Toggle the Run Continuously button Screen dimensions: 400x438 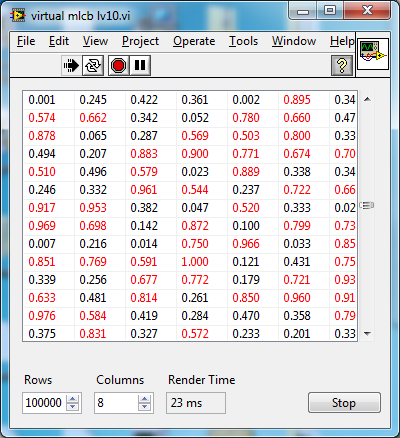(x=93, y=65)
